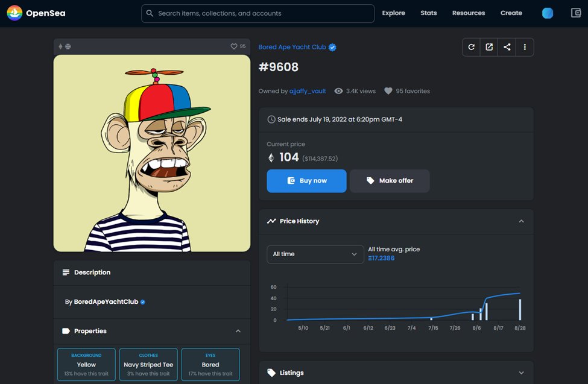Image resolution: width=588 pixels, height=384 pixels.
Task: Open the three-dot more menu
Action: tap(525, 47)
